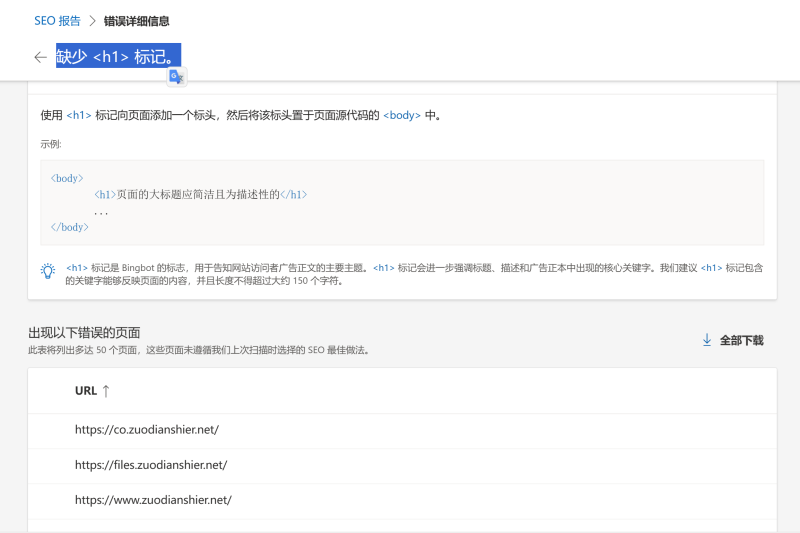
Task: Click the 示例: label
Action: [51, 144]
